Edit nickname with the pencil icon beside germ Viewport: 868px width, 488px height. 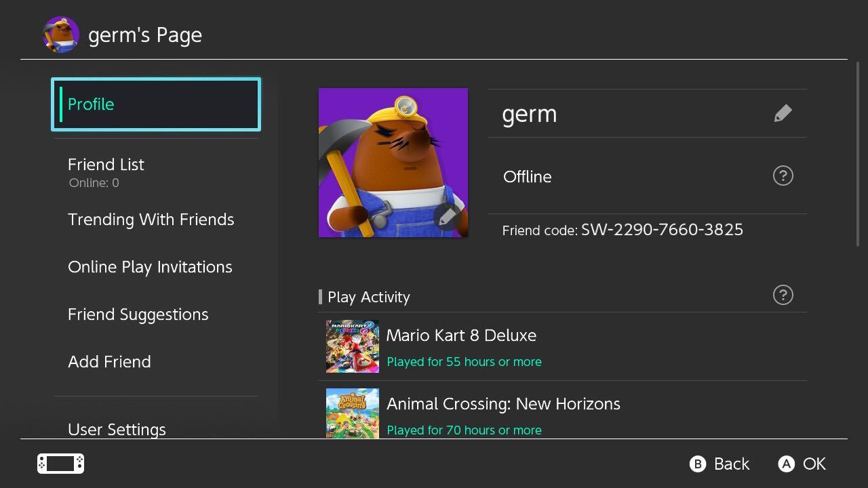(x=783, y=113)
